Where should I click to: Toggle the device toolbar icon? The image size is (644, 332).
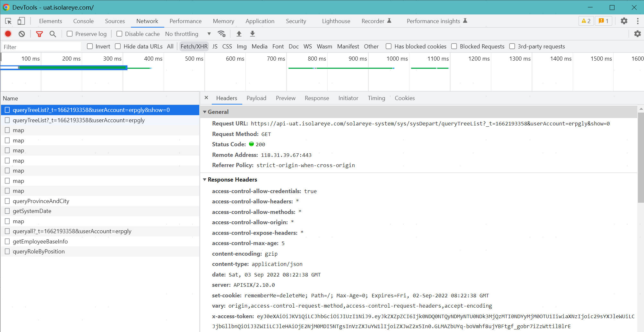[21, 21]
